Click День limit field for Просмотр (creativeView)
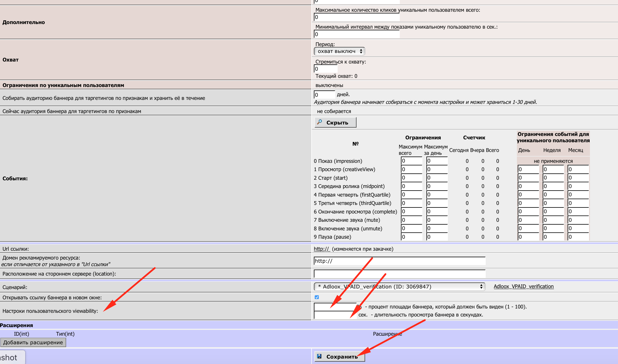This screenshot has width=618, height=364. [x=529, y=169]
